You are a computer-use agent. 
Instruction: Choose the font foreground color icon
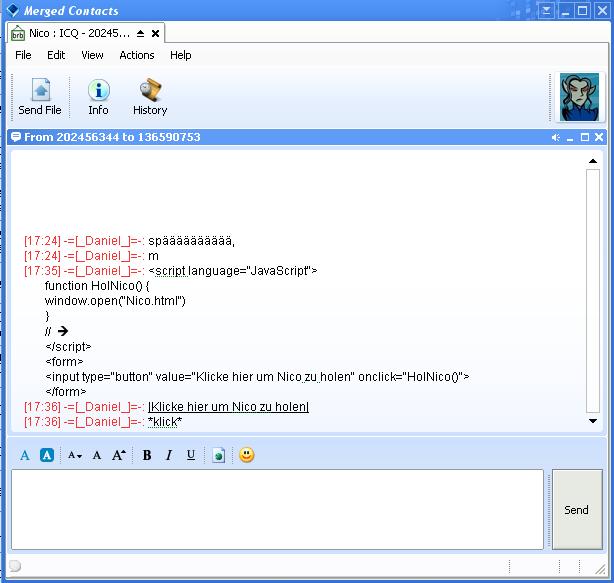pyautogui.click(x=25, y=455)
